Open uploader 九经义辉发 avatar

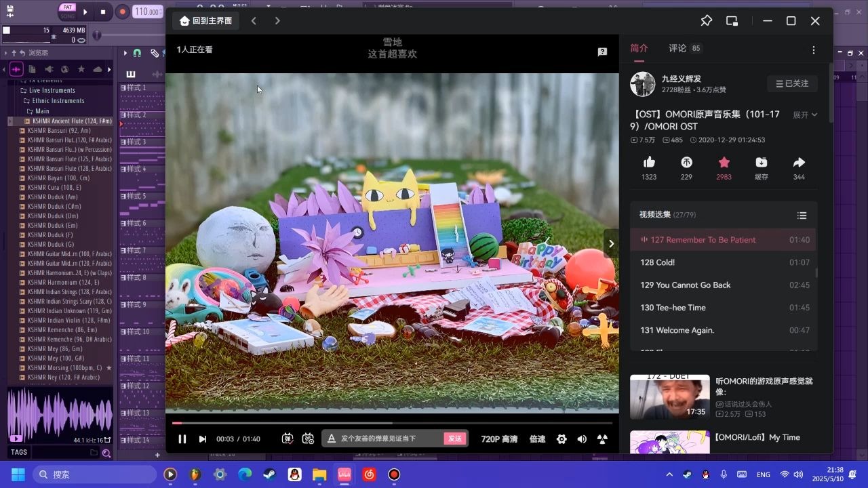[642, 84]
